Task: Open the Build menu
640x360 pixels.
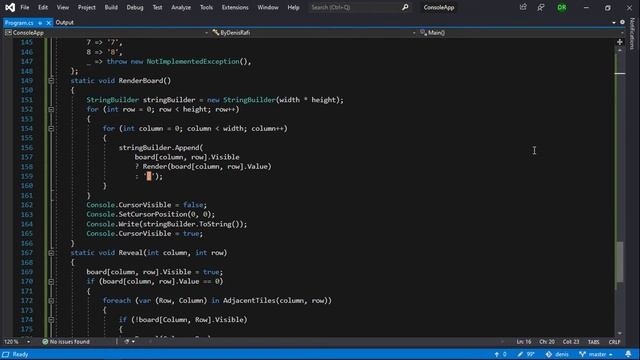Action: 111,7
